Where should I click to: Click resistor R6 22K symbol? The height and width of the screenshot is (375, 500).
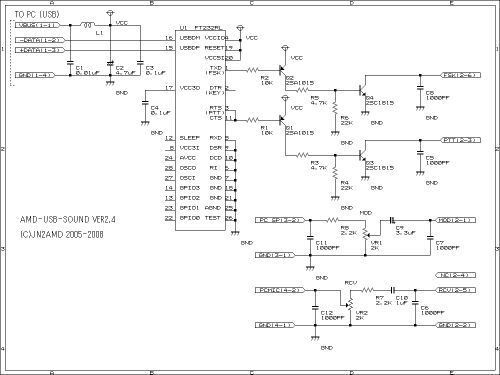click(x=335, y=109)
